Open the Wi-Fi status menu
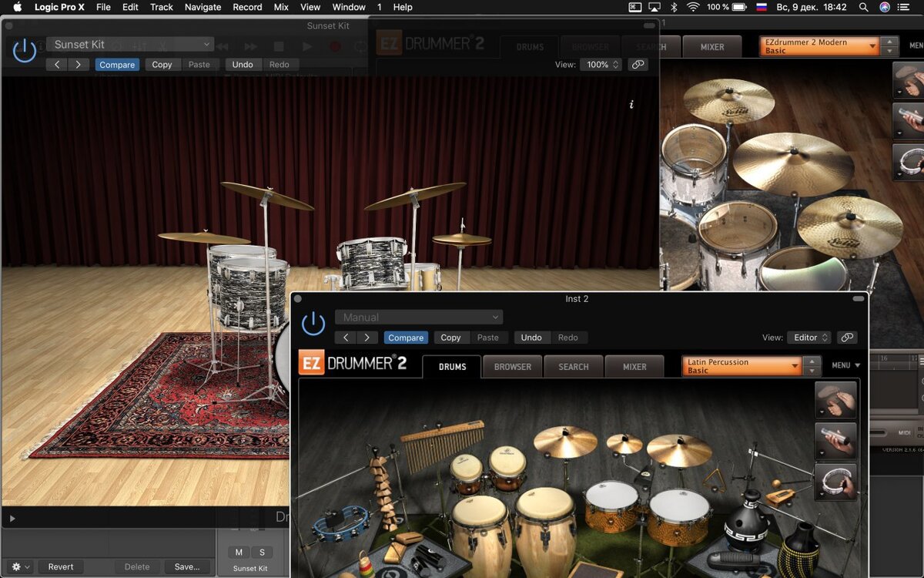The width and height of the screenshot is (924, 578). [x=693, y=7]
